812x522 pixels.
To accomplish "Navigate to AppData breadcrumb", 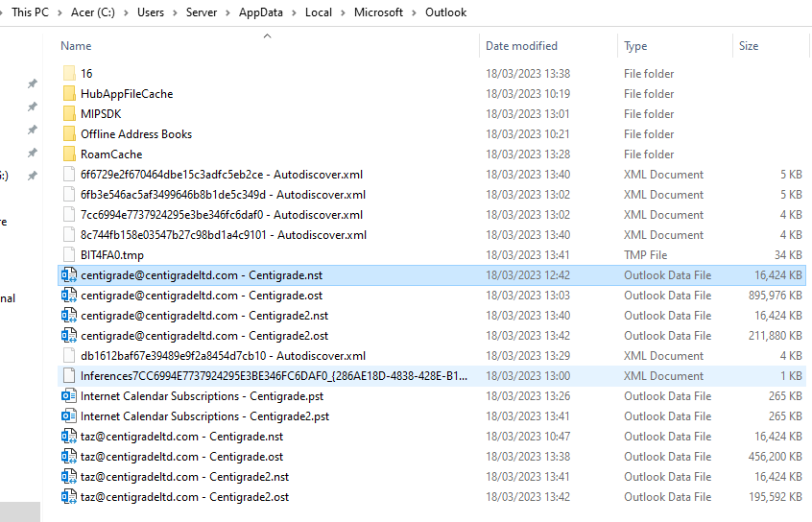I will 260,12.
